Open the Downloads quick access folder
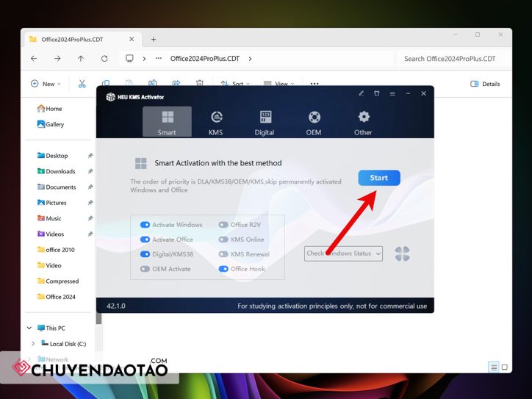The width and height of the screenshot is (532, 399). click(x=57, y=171)
